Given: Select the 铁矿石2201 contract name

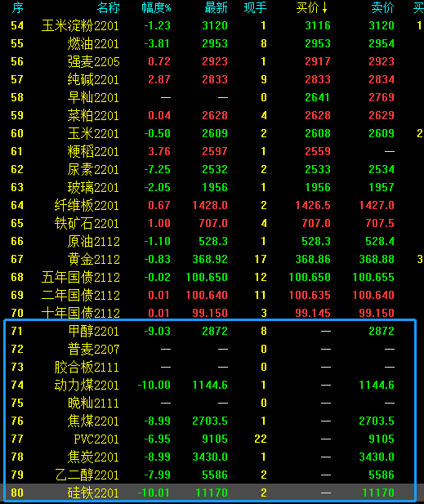Looking at the screenshot, I should 87,223.
